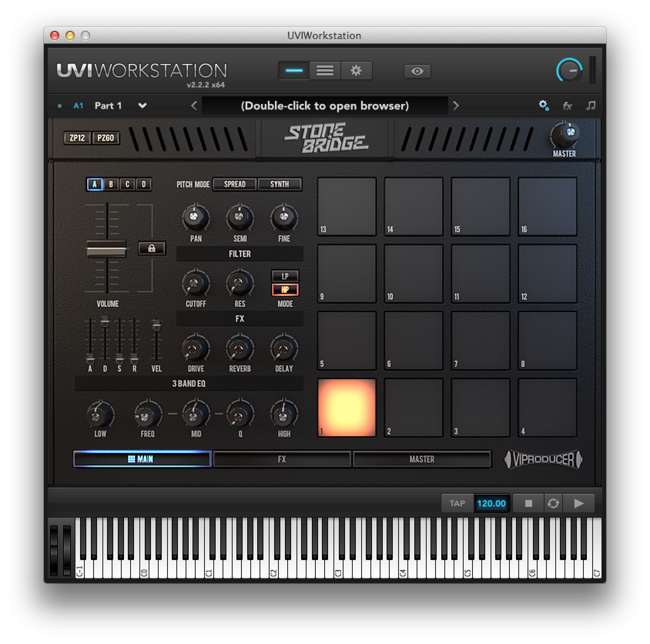Enable the LP filter mode
Viewport: 650px width, 644px height.
pyautogui.click(x=286, y=276)
